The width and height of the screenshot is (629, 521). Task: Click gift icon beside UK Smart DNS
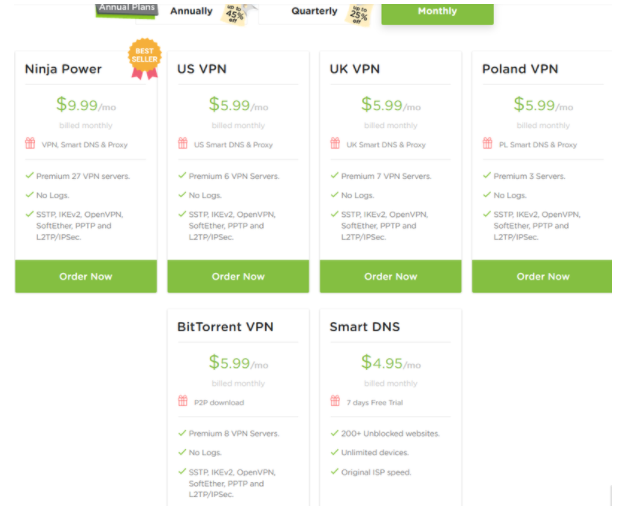click(x=335, y=143)
